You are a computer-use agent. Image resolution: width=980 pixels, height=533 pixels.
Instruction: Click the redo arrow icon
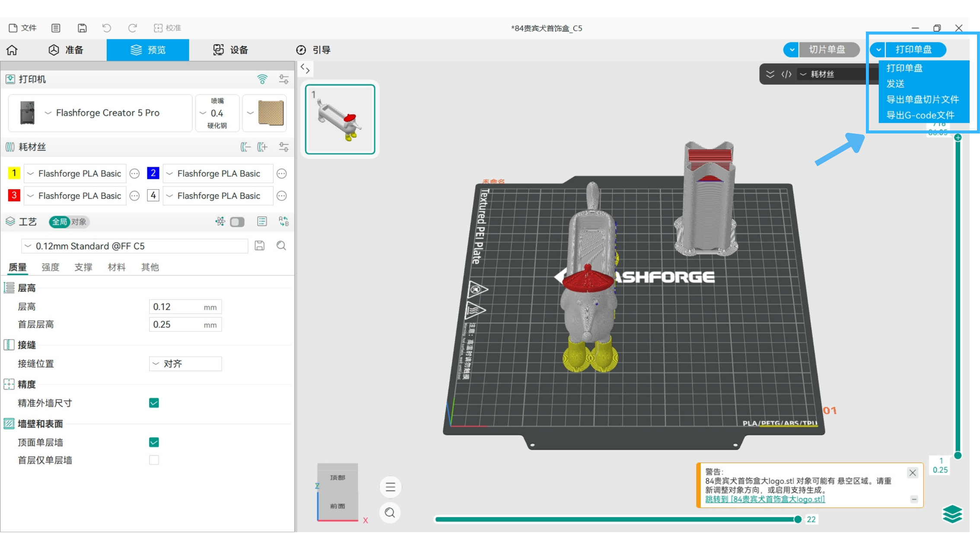tap(132, 28)
